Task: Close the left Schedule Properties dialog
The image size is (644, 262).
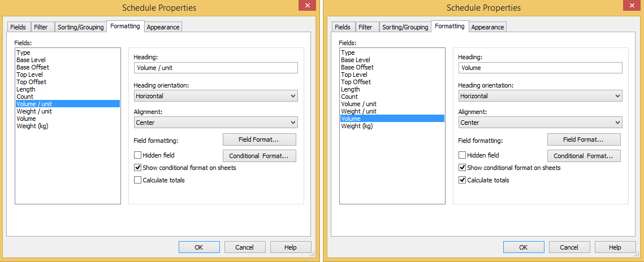Action: [x=307, y=5]
